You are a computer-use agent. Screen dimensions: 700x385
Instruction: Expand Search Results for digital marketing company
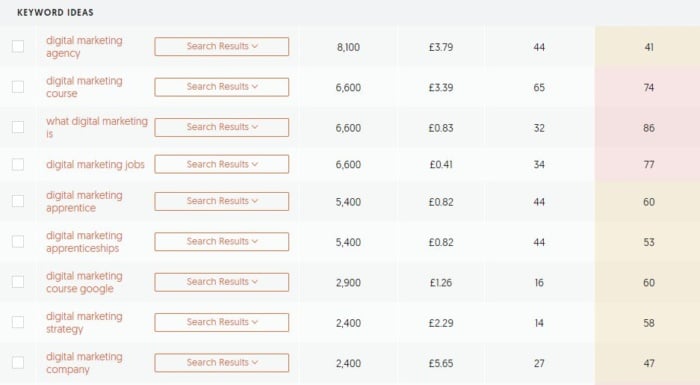coord(222,363)
